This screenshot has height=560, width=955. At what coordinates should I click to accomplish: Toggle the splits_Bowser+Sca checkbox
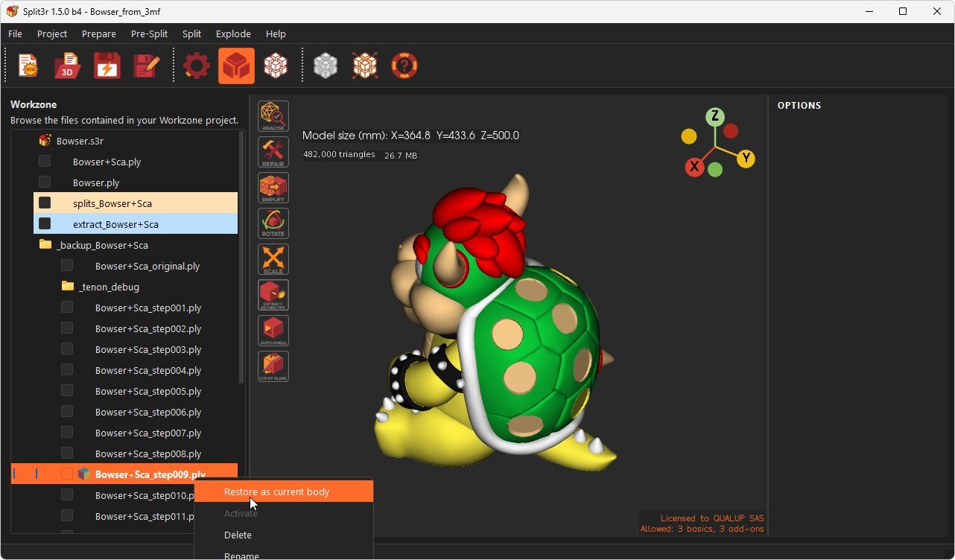tap(45, 203)
